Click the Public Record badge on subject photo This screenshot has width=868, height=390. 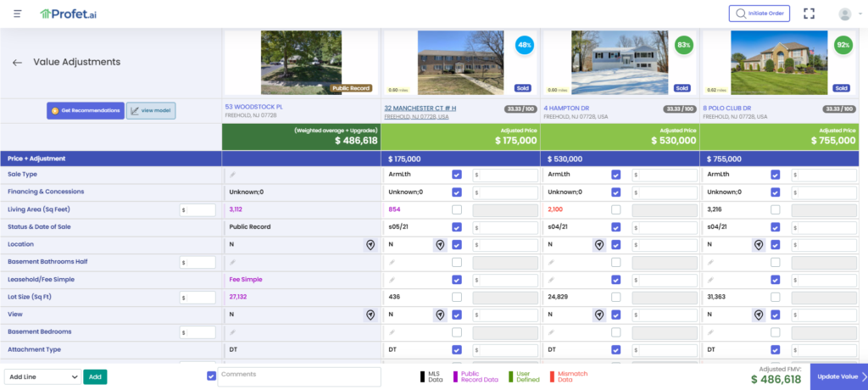pyautogui.click(x=352, y=88)
